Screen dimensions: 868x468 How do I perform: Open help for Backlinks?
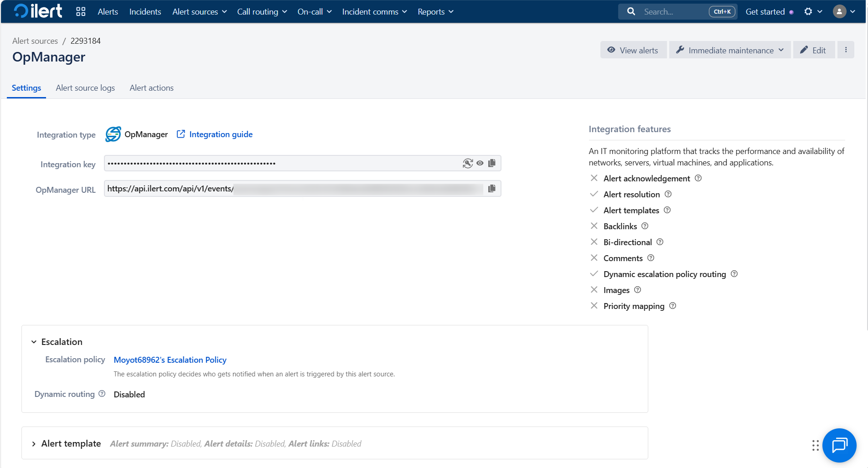[x=645, y=226]
